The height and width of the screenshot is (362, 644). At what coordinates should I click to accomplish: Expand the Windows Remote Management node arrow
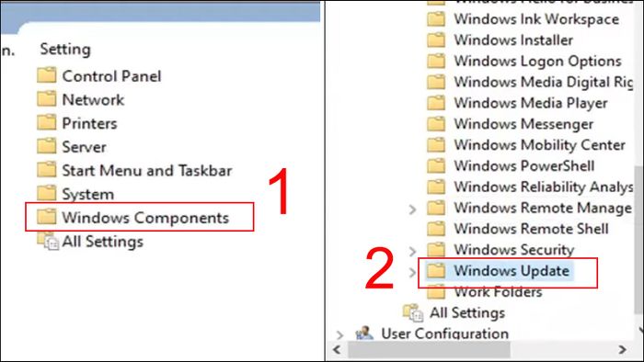(412, 209)
